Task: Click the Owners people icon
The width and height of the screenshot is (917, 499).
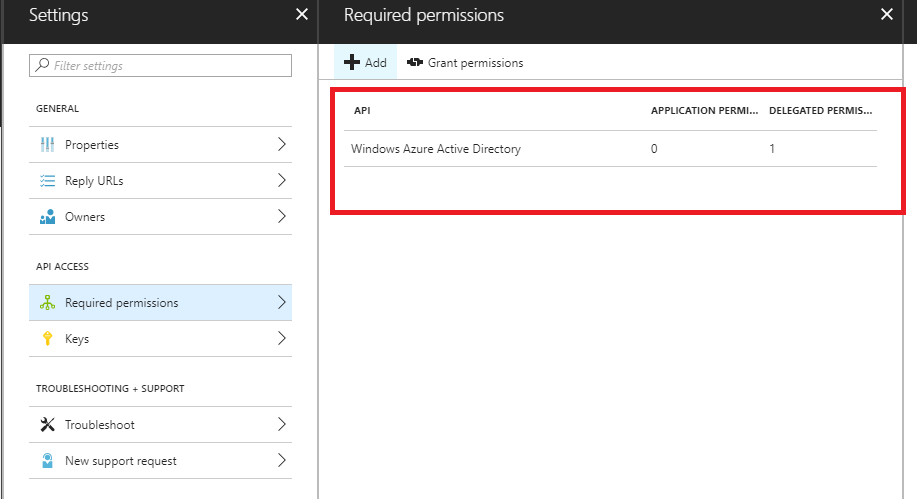Action: (47, 217)
